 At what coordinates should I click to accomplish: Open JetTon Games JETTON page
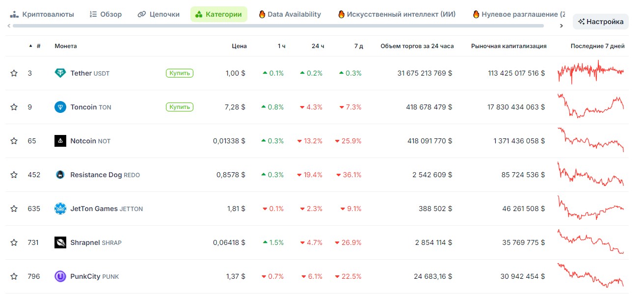pos(107,209)
